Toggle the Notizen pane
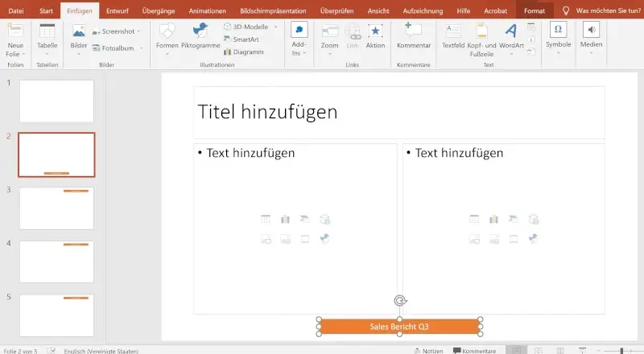 pos(428,351)
